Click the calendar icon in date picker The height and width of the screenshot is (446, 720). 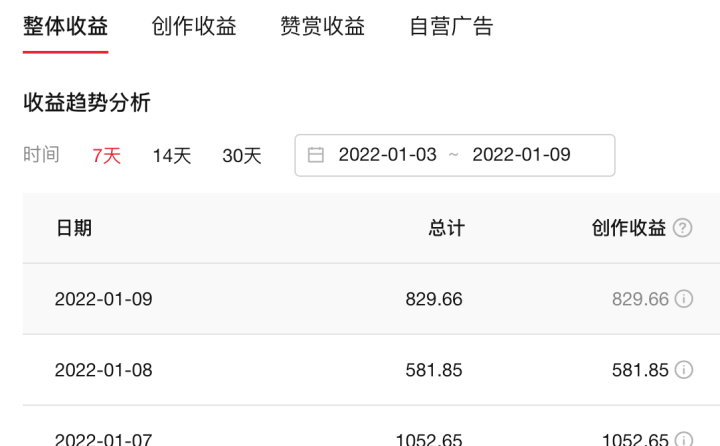(x=316, y=155)
